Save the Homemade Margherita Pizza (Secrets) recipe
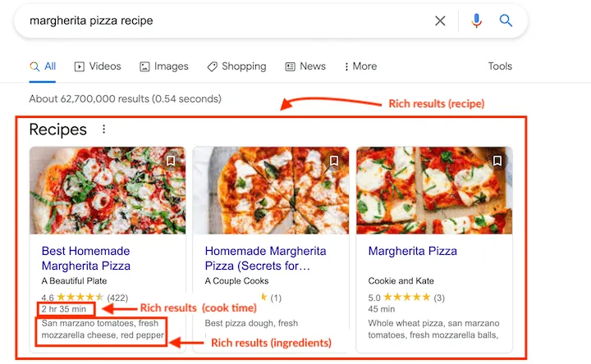Screen dimensions: 591x364 click(334, 161)
